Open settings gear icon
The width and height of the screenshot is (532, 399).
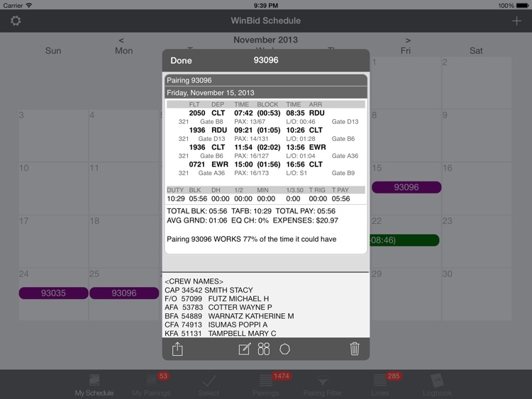(x=16, y=21)
